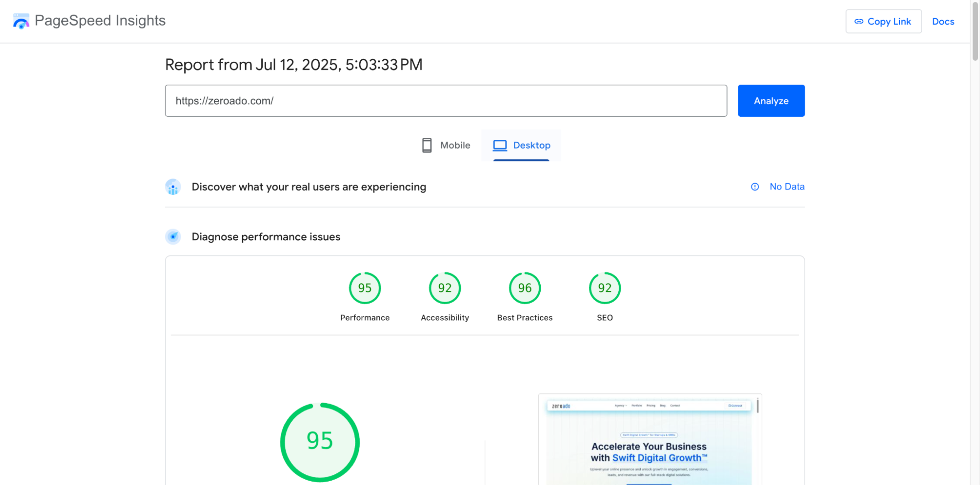Switch to the Mobile tab

point(446,145)
